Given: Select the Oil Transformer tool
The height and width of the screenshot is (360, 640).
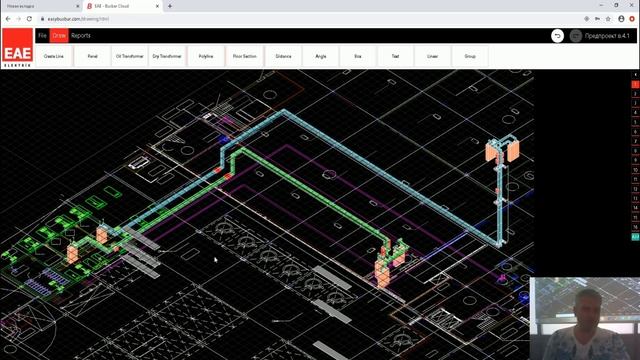Looking at the screenshot, I should 129,56.
